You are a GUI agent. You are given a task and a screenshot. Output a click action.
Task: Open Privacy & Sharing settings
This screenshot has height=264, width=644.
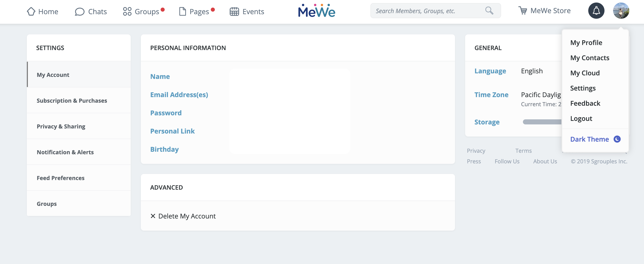79,126
